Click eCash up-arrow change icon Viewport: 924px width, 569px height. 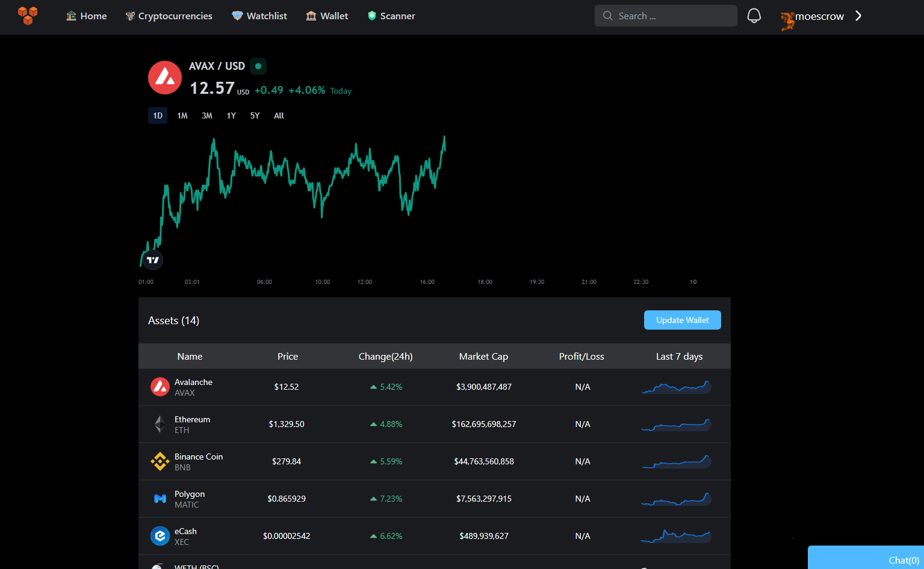click(374, 536)
